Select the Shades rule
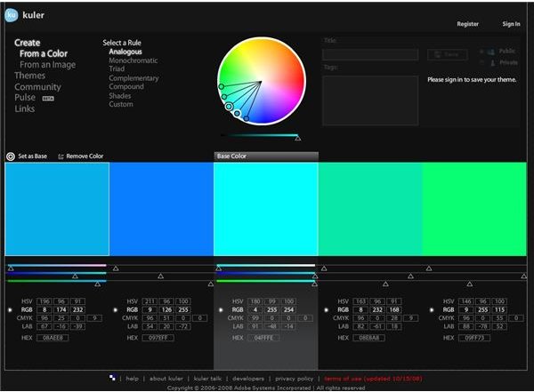Viewport: 534px width, 392px height. click(120, 96)
